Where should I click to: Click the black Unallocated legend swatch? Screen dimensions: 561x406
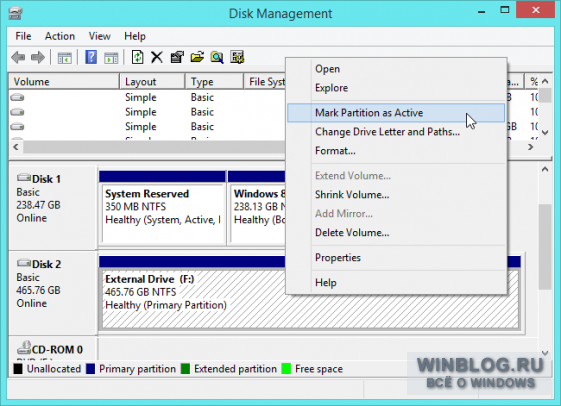(18, 369)
